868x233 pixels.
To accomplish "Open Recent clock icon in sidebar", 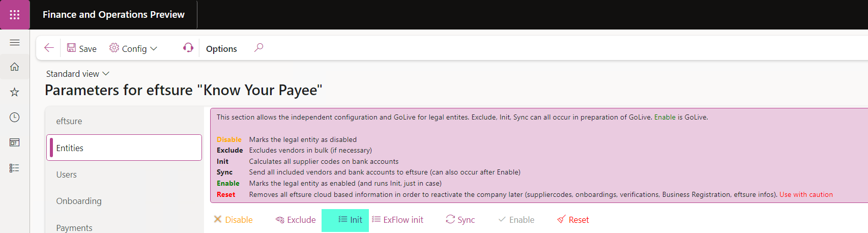I will click(15, 118).
